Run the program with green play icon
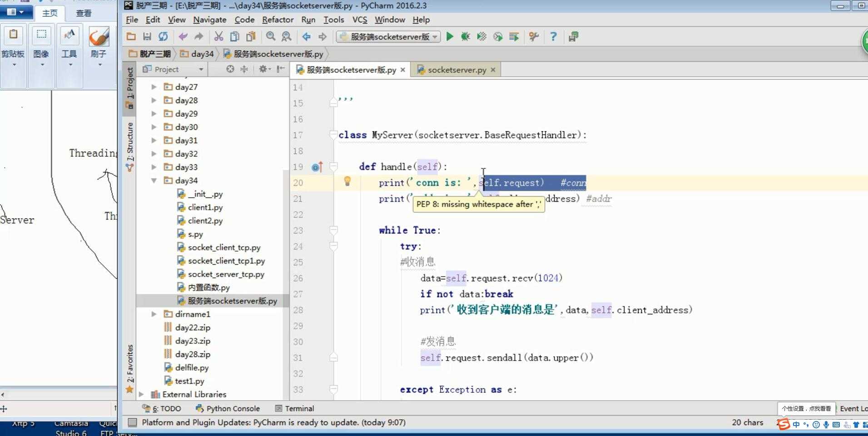This screenshot has width=868, height=436. click(450, 37)
